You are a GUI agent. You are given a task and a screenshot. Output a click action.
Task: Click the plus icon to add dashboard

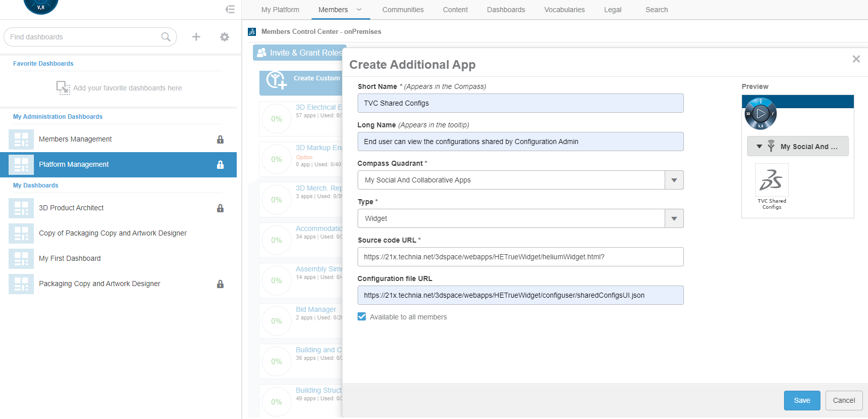196,37
